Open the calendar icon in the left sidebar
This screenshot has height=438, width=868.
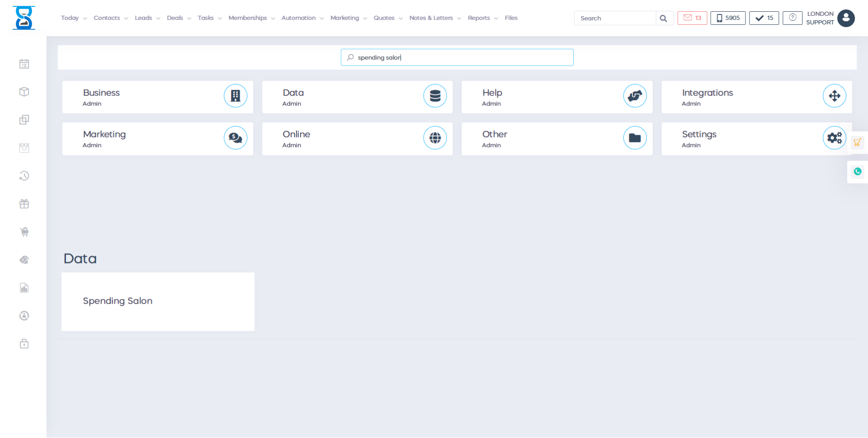(24, 63)
